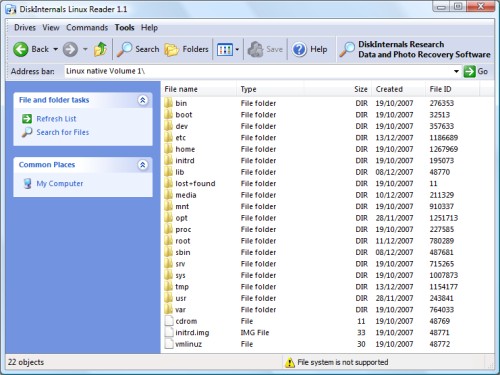Open the My Computer link

(x=60, y=184)
